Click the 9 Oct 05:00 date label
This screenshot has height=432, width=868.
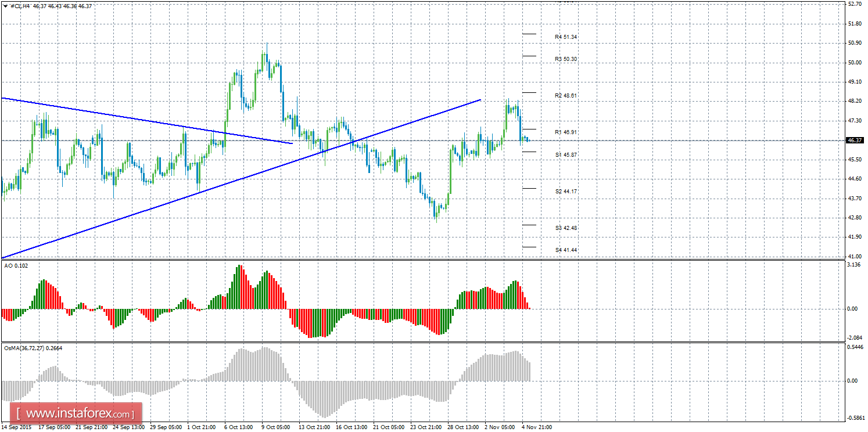coord(276,427)
